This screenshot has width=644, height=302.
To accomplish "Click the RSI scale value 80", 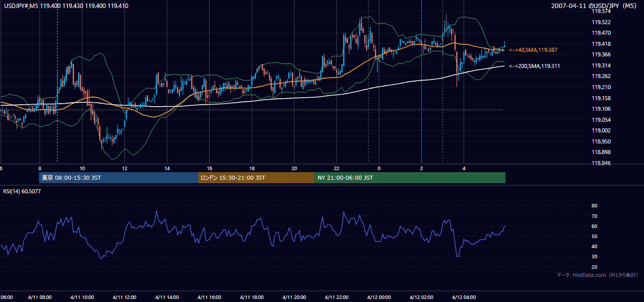I will pyautogui.click(x=594, y=206).
